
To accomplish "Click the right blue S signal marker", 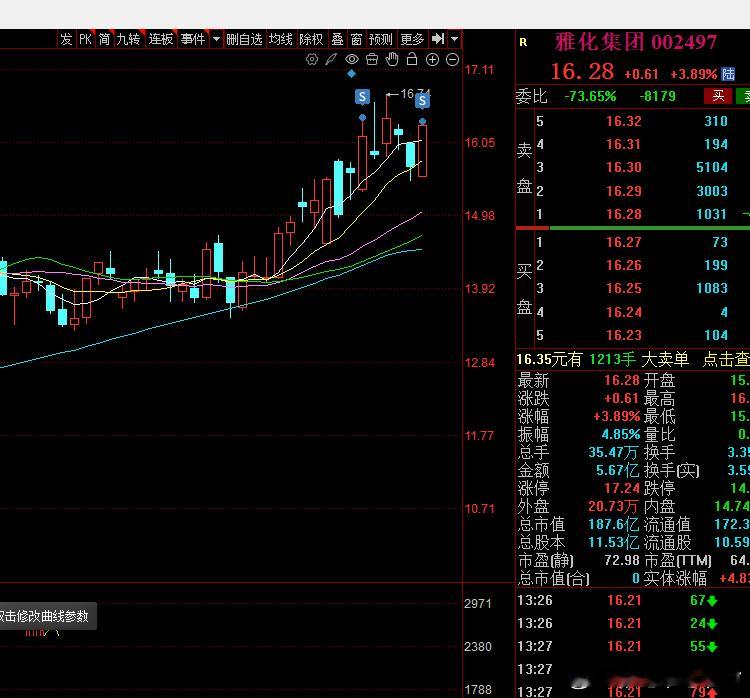I will tap(422, 101).
